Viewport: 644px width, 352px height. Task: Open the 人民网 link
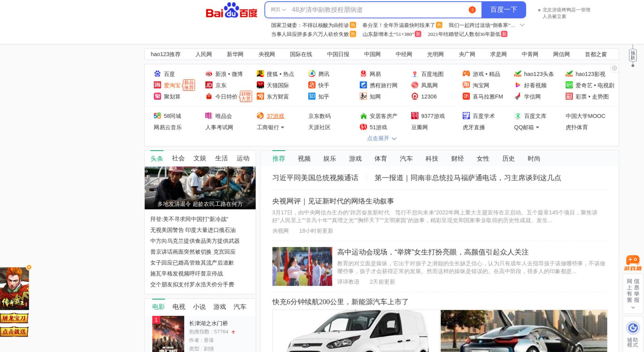point(203,54)
